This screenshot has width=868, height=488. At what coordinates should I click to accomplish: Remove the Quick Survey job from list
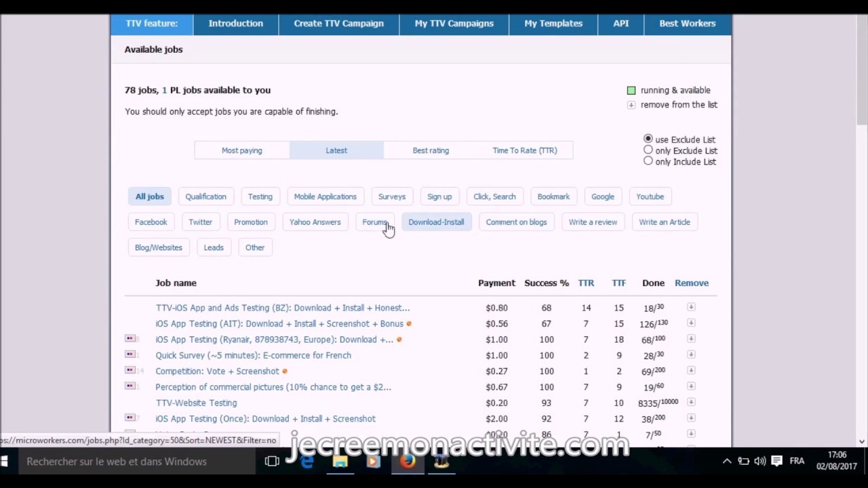click(691, 354)
